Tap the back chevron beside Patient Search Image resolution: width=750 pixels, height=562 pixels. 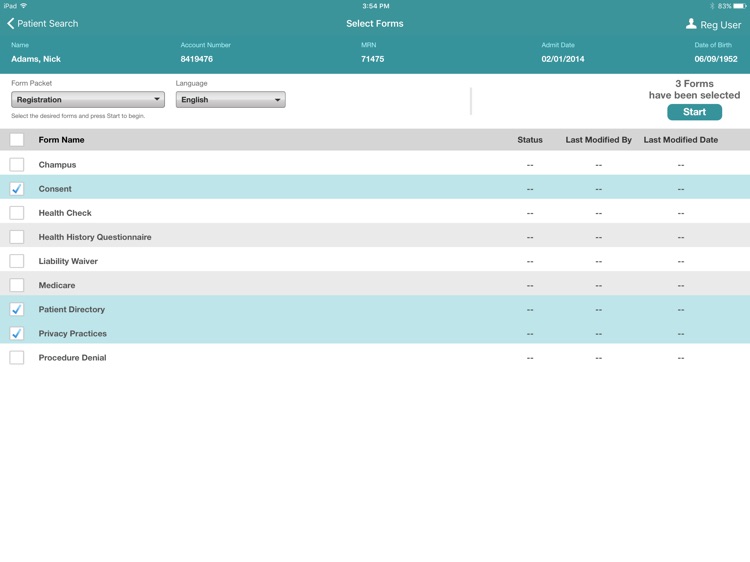(11, 23)
